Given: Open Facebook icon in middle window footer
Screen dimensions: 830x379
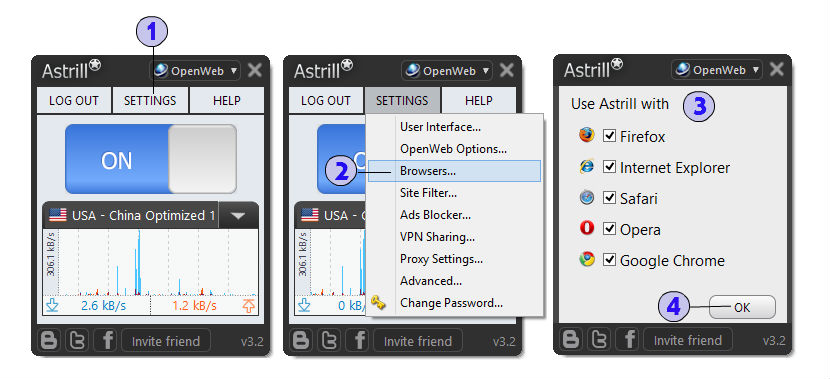Looking at the screenshot, I should pos(357,341).
